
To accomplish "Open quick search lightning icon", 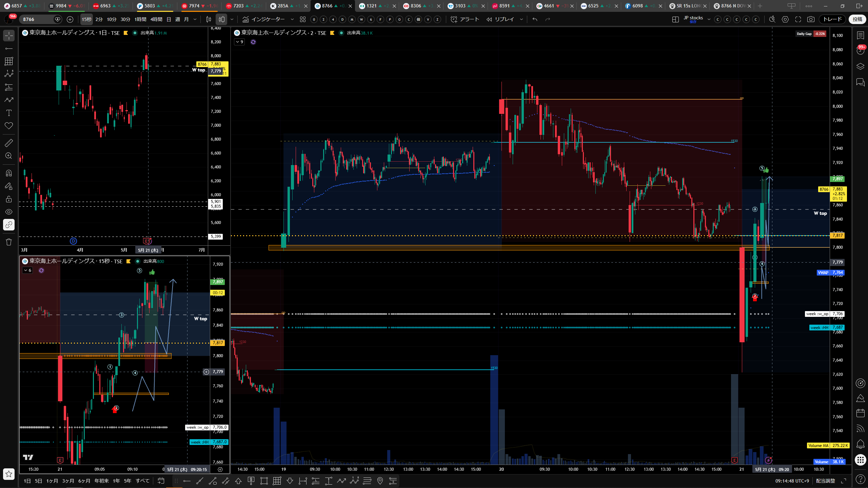I will click(772, 19).
